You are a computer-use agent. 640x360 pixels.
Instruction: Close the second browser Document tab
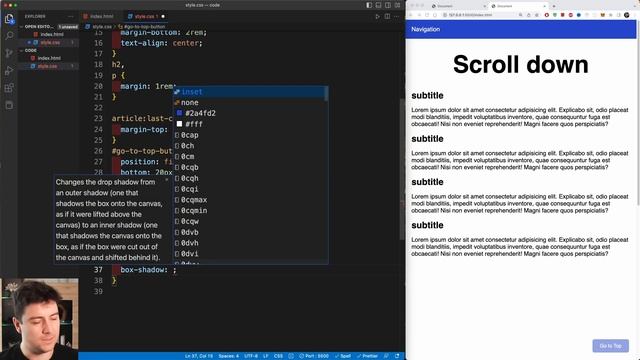(544, 6)
